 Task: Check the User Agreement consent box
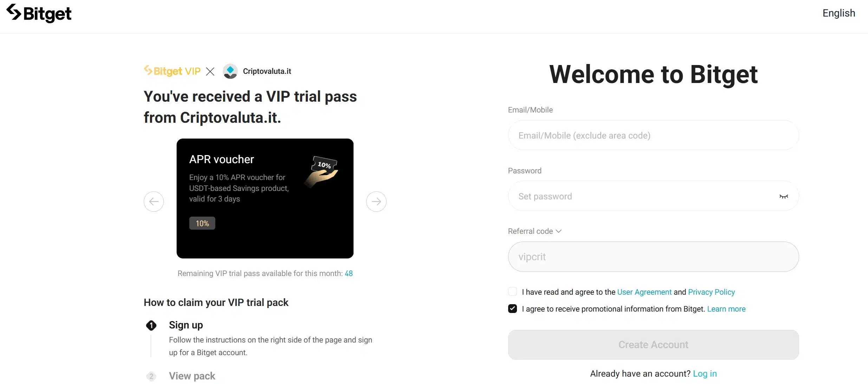(x=512, y=292)
